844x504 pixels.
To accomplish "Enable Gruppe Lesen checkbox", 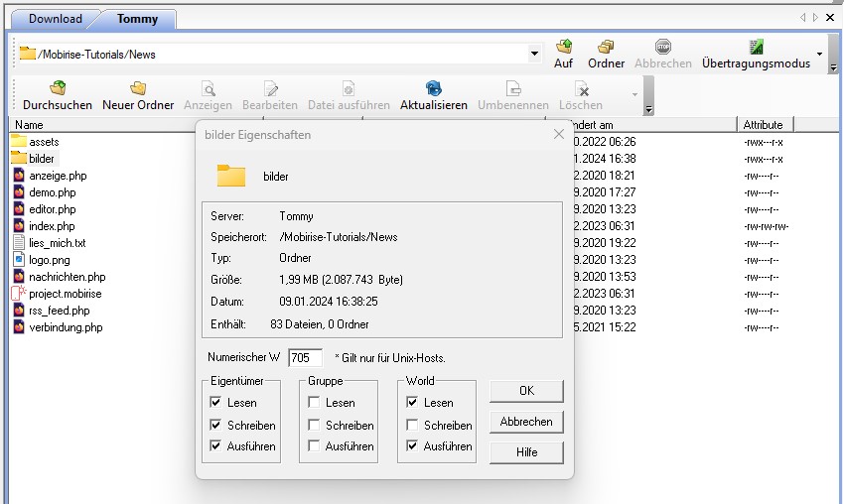I will 314,403.
